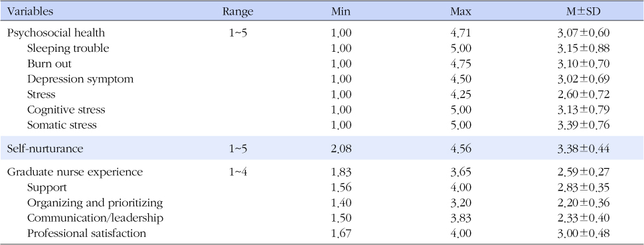The image size is (644, 245).
Task: Click the 3.38±0.44 Self-nurturance mean value
Action: (x=583, y=149)
